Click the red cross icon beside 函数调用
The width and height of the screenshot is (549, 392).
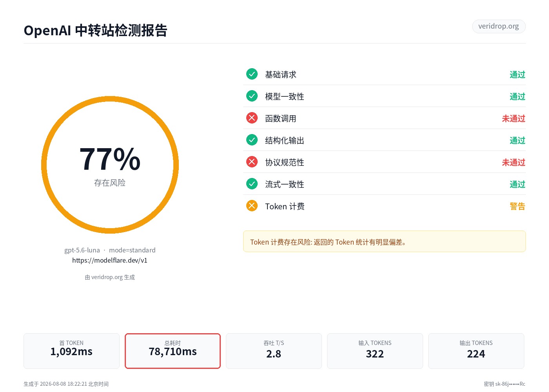pyautogui.click(x=252, y=118)
